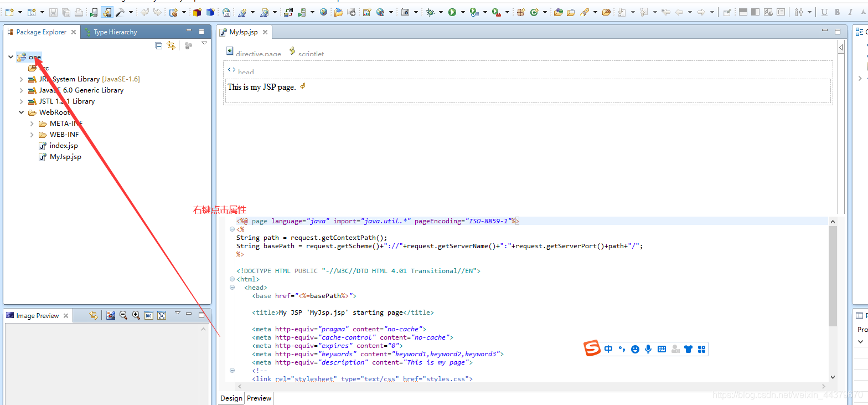Open the New file dropdown arrow

[x=20, y=12]
